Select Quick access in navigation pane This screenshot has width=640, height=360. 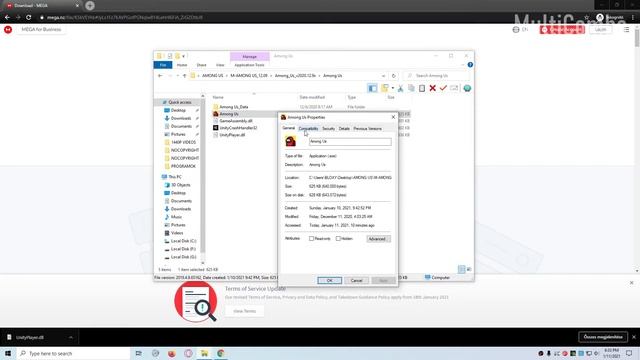(x=180, y=102)
